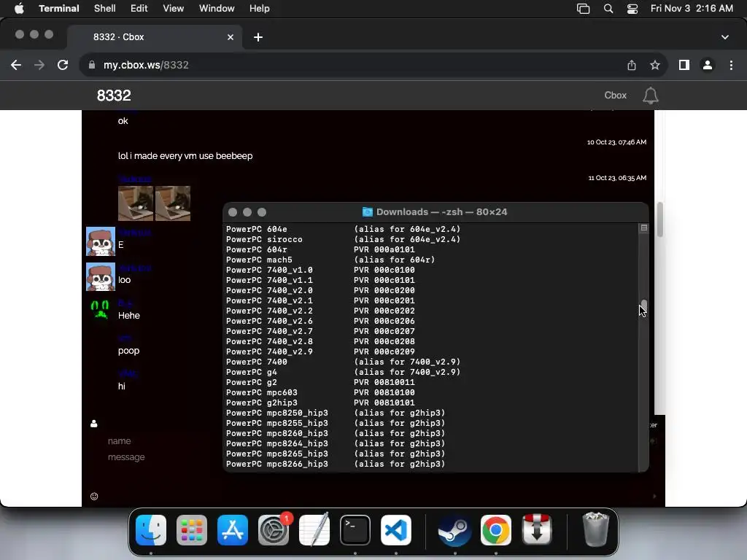Close the 8332 · Cbox tab

[231, 37]
